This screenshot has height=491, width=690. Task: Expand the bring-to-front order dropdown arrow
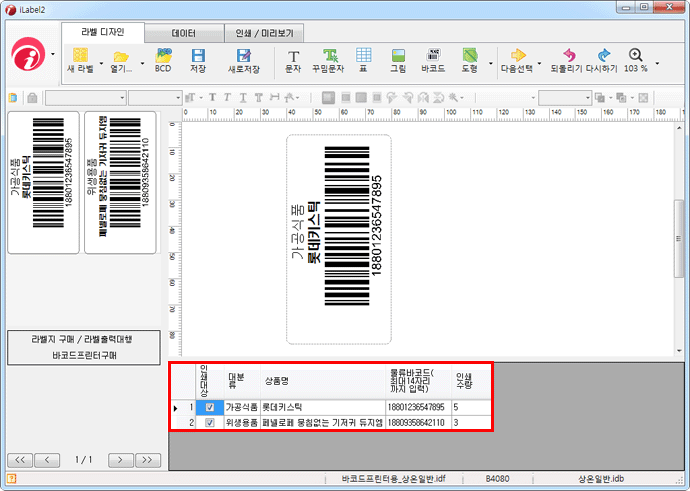coord(610,98)
